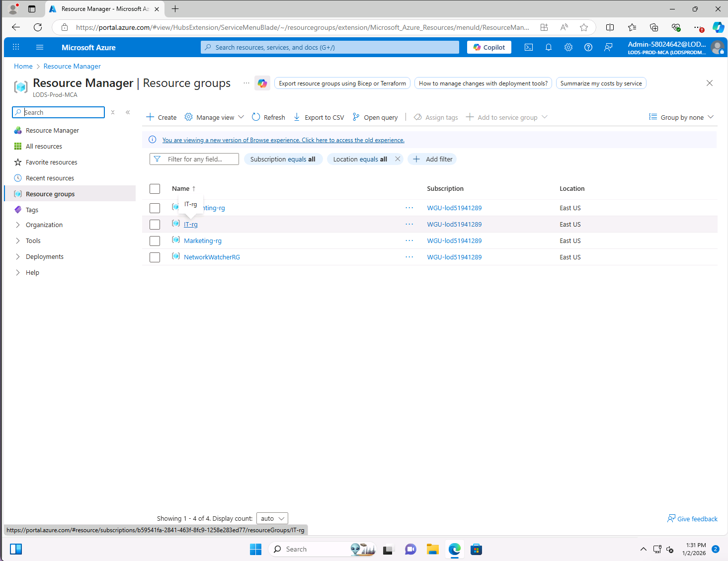Image resolution: width=728 pixels, height=561 pixels.
Task: Open the notifications bell
Action: [x=549, y=47]
